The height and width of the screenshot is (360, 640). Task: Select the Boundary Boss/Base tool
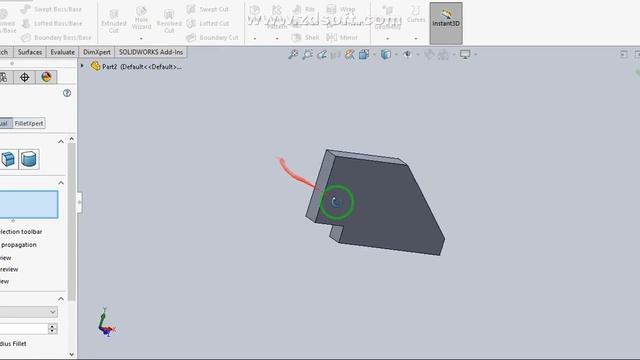coord(56,38)
